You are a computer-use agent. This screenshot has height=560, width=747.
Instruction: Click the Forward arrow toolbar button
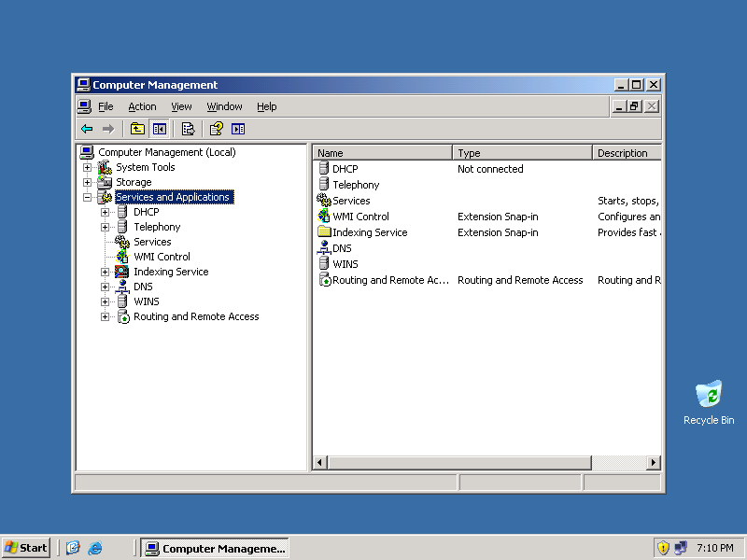tap(108, 129)
